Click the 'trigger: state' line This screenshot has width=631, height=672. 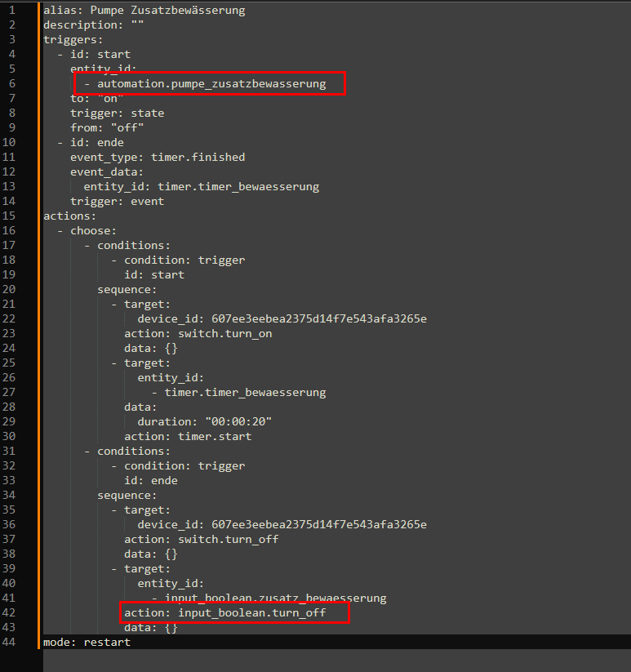click(x=117, y=113)
